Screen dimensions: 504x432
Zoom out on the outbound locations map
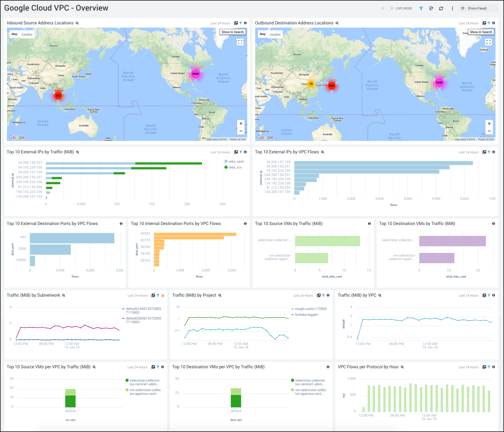point(489,131)
